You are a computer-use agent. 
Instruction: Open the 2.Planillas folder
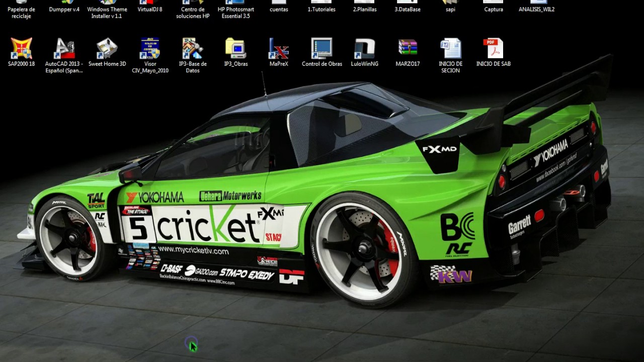pyautogui.click(x=365, y=7)
